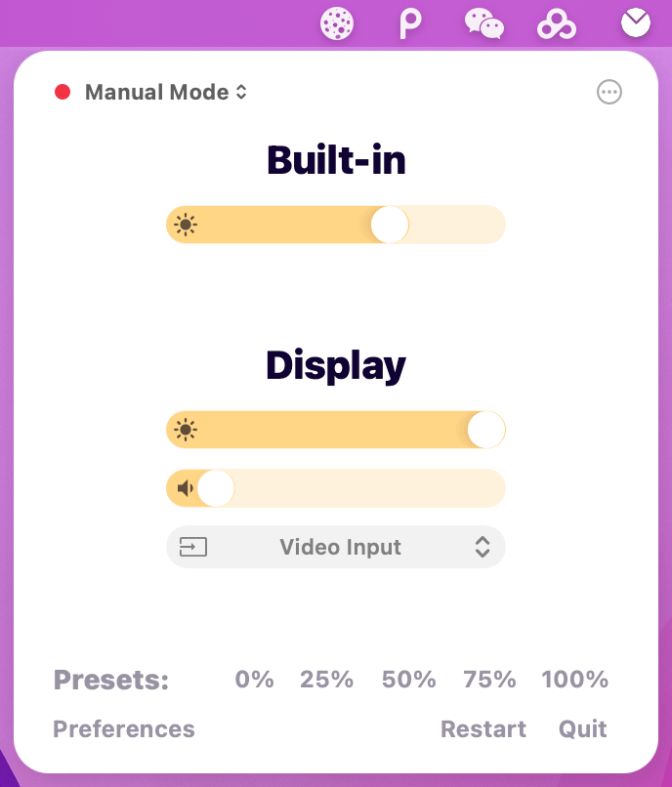Screen dimensions: 672x787
Task: Quit the application
Action: (583, 729)
